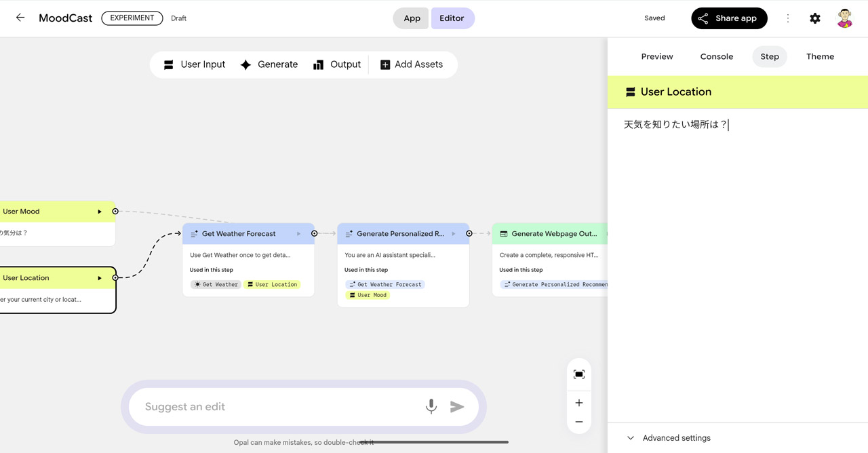Screen dimensions: 868x453
Task: Open the Preview tab
Action: pyautogui.click(x=657, y=56)
